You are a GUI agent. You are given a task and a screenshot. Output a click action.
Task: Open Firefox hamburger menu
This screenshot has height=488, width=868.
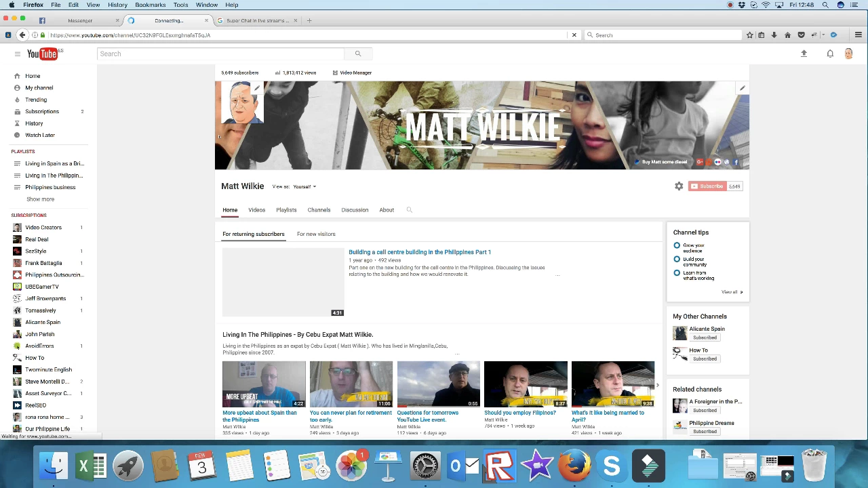(858, 35)
